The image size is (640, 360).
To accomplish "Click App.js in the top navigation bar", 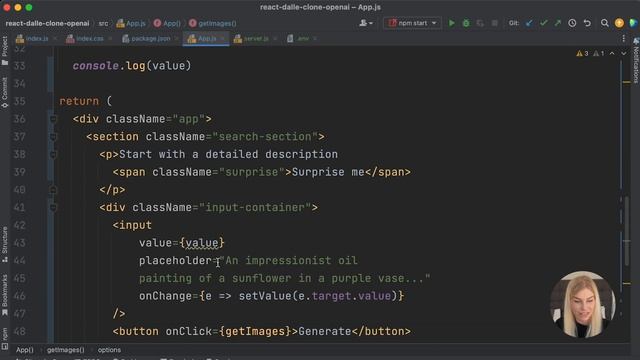I will [x=131, y=24].
